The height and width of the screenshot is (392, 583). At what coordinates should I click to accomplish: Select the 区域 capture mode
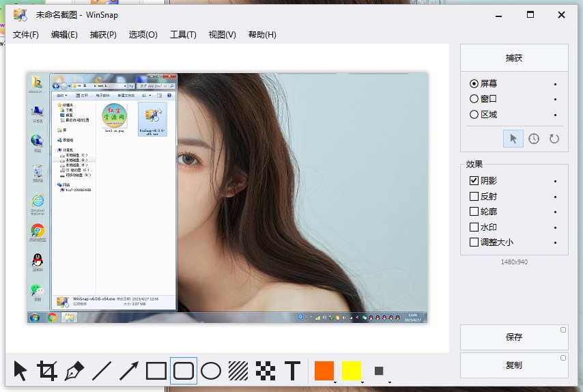474,115
